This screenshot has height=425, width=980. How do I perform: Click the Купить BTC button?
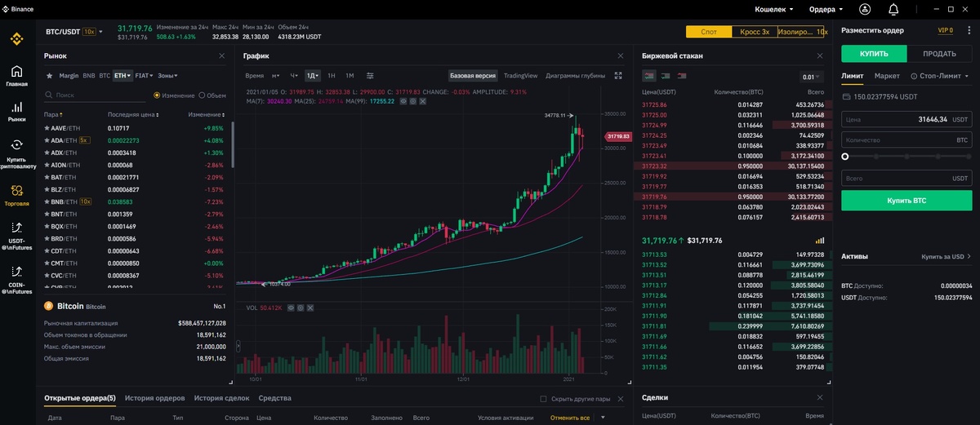(x=906, y=201)
